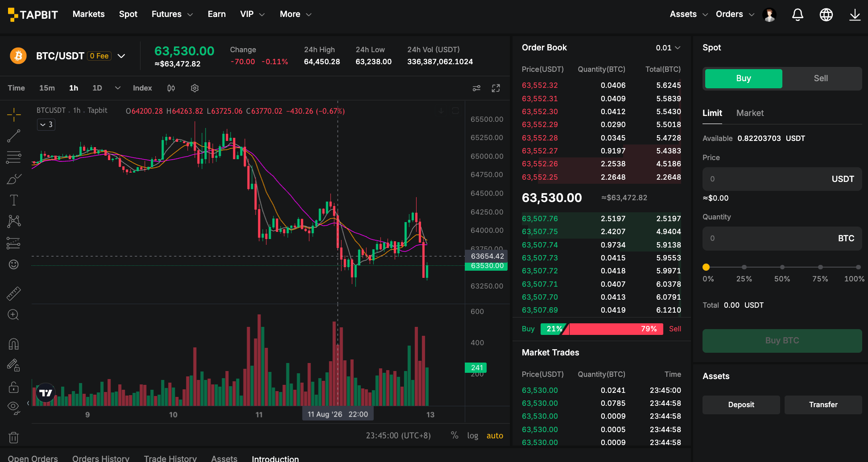Collapse the indicator legend showing 3
Viewport: 868px width, 462px height.
tap(46, 124)
